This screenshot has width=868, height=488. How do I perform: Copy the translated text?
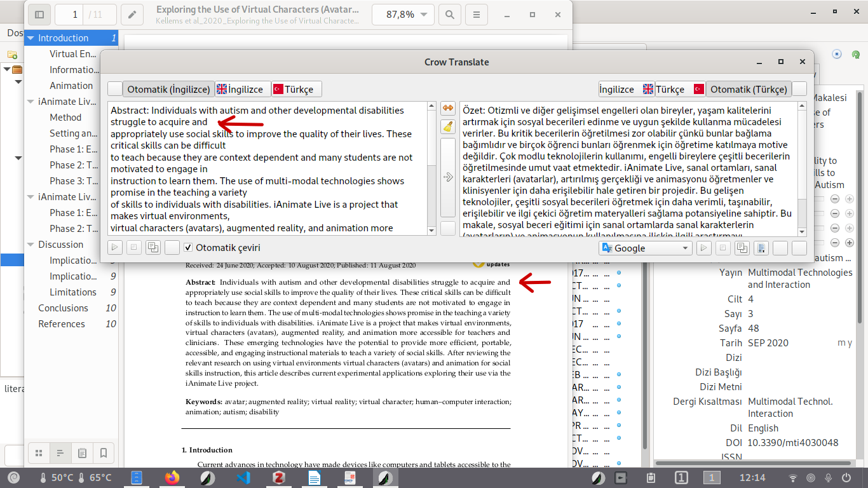[742, 248]
